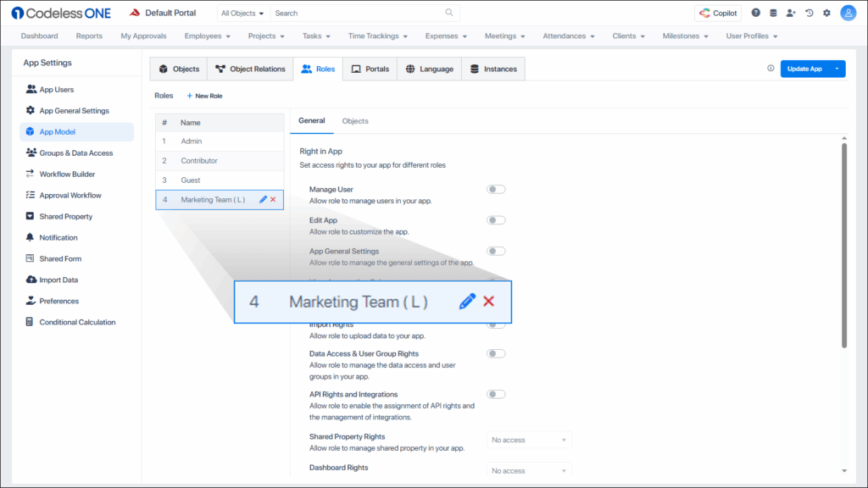Expand the Milestones menu

click(x=685, y=36)
